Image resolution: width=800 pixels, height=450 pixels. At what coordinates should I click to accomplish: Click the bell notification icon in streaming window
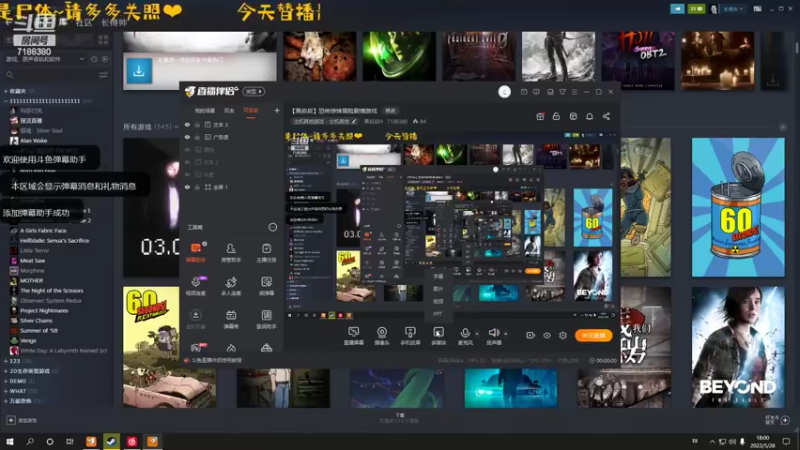pos(589,116)
